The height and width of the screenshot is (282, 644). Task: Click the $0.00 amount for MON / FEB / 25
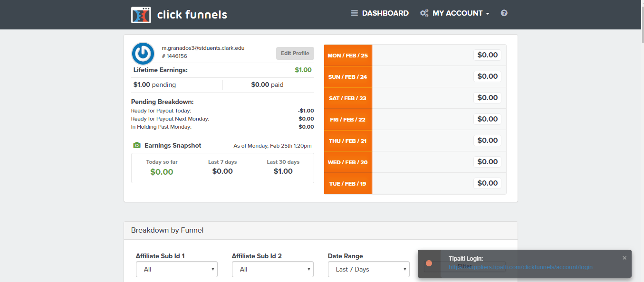click(x=488, y=55)
